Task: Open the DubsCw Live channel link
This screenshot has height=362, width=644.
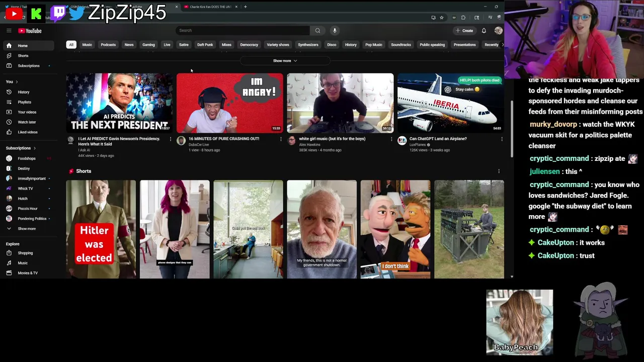Action: [199, 145]
